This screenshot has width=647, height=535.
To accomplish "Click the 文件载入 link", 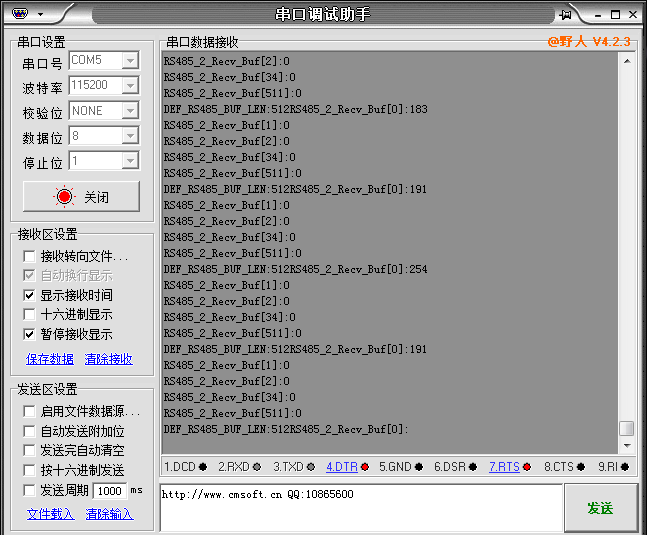I will tap(51, 514).
